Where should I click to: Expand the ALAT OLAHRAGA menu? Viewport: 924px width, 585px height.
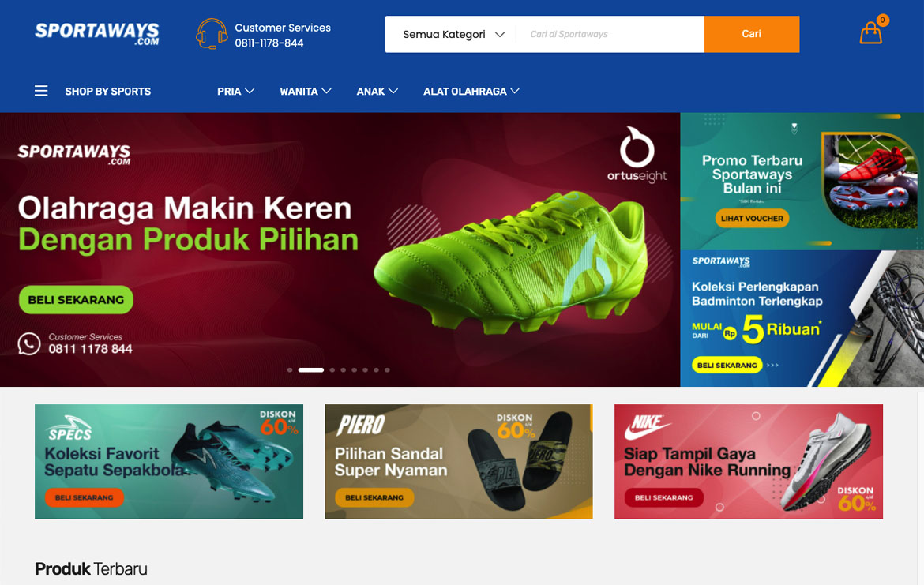(x=471, y=92)
